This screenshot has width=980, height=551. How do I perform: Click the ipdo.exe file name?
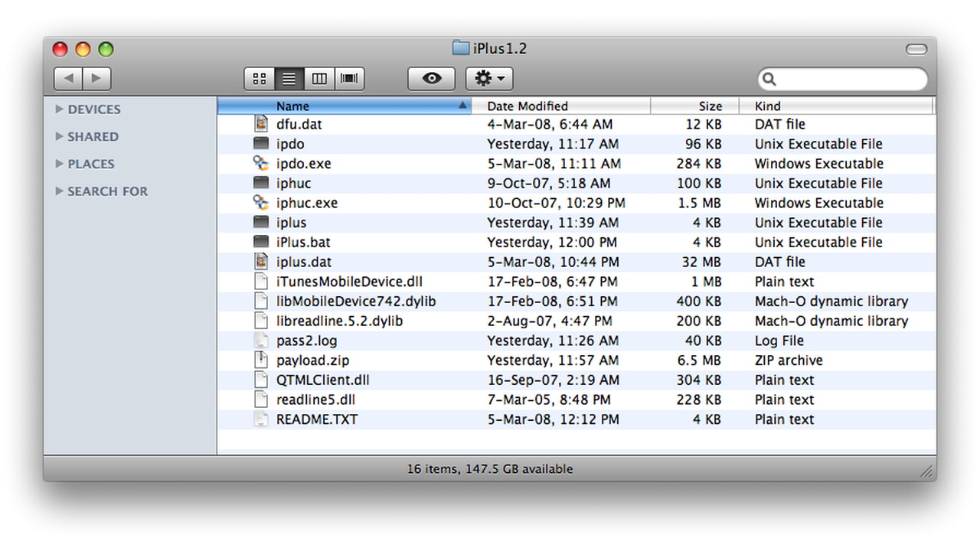pos(304,164)
